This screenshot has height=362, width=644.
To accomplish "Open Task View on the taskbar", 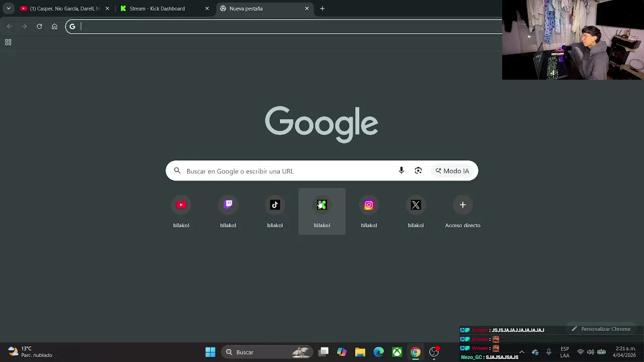I will coord(324,352).
